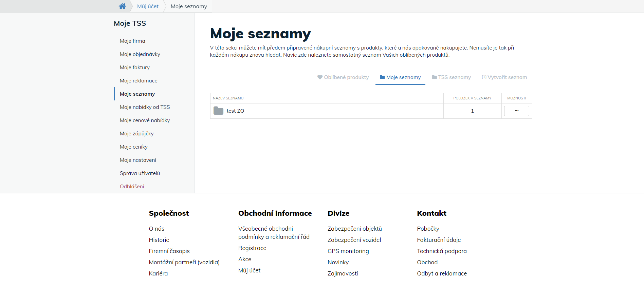Click the heart icon for Oblíbené produkty
644x287 pixels.
pyautogui.click(x=320, y=77)
